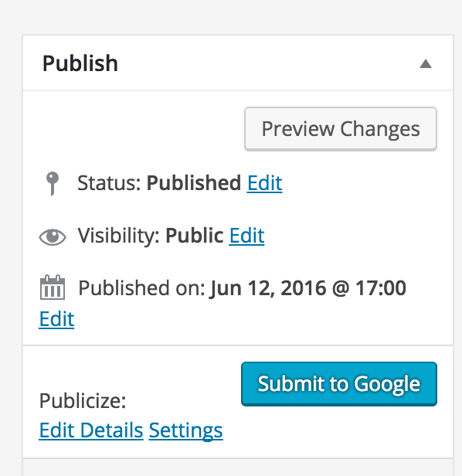Click the Publish panel header bar
The height and width of the screenshot is (476, 462).
[238, 63]
